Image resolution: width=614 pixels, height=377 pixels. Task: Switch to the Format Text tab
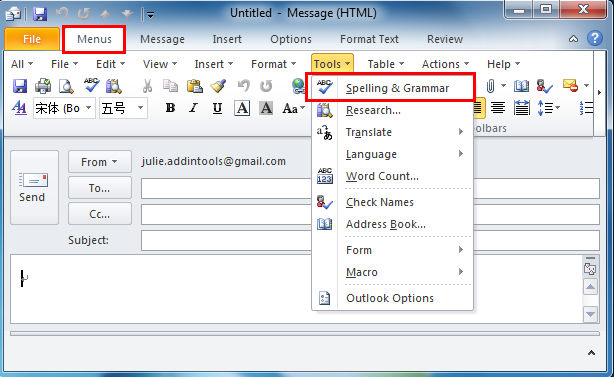369,39
